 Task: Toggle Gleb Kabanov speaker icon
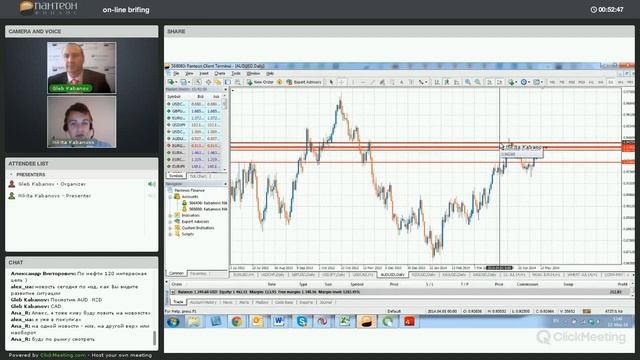coord(152,184)
